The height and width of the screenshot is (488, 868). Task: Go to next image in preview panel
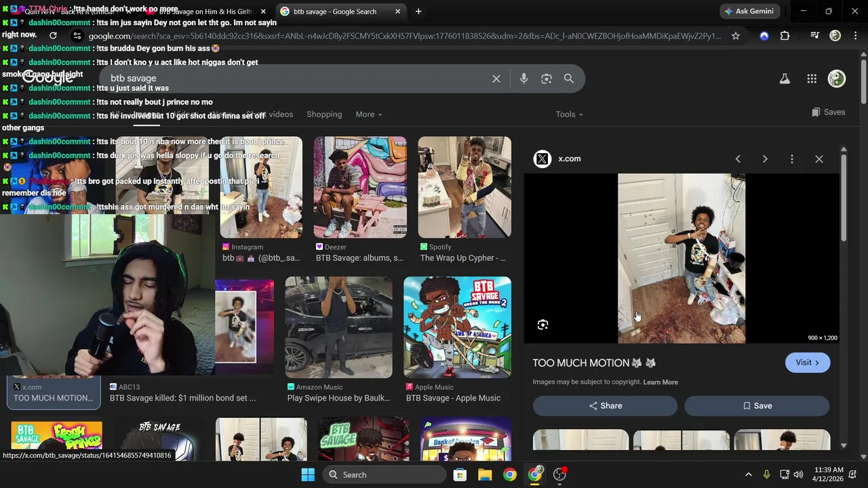click(765, 159)
